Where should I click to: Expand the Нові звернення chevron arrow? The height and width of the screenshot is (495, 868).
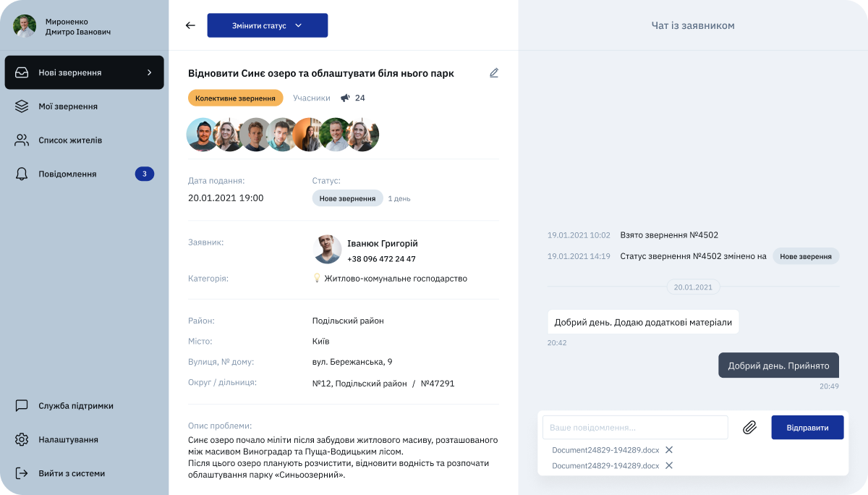[149, 72]
